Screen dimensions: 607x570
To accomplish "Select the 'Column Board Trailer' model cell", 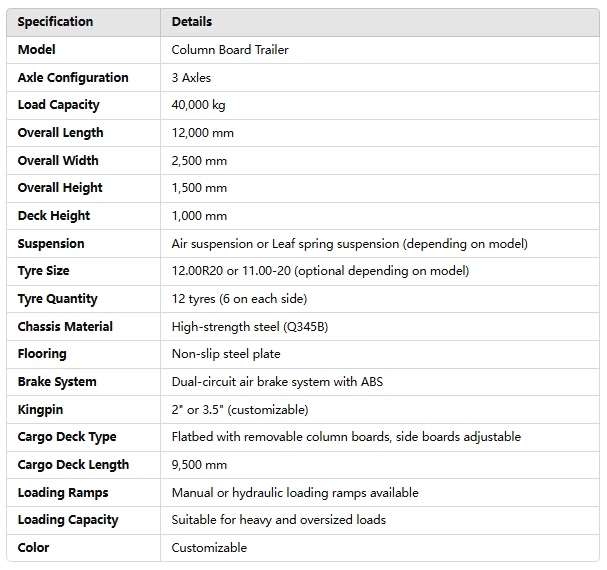I will pos(228,49).
